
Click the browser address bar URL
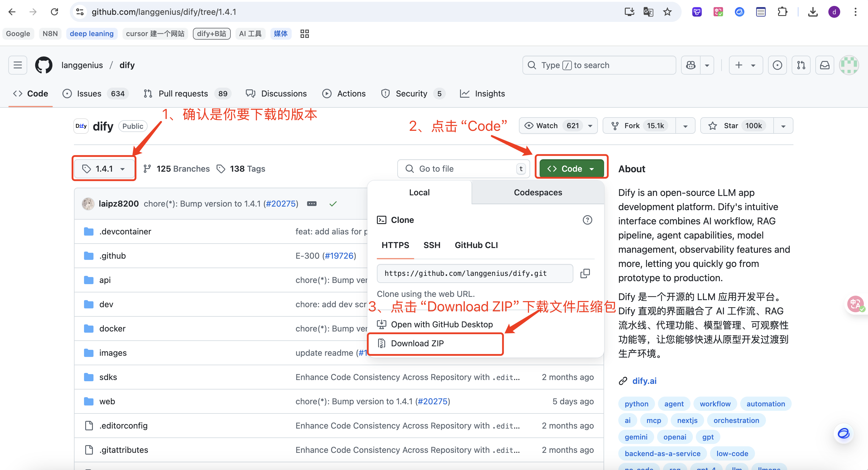coord(164,12)
